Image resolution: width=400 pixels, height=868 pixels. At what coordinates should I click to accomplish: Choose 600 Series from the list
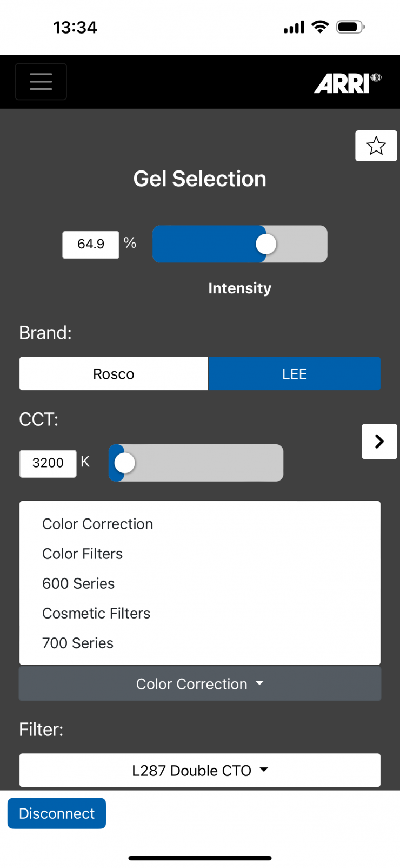point(78,583)
